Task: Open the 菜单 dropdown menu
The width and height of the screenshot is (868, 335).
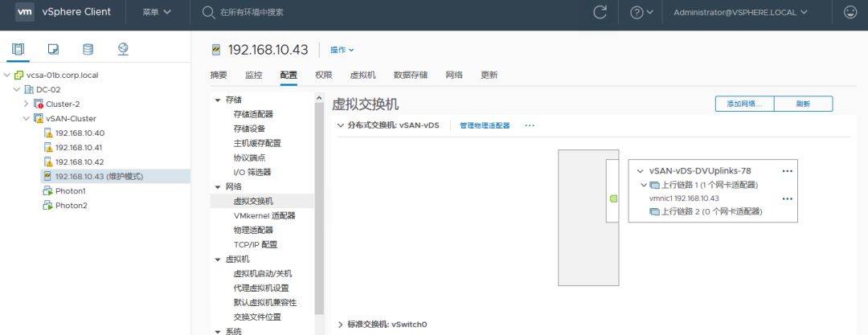Action: point(157,12)
